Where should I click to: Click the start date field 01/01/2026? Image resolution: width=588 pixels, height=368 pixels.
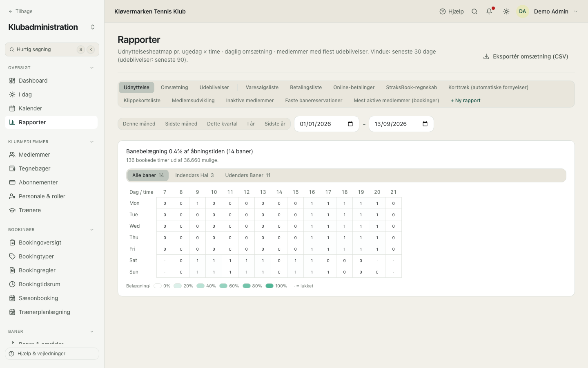click(327, 124)
